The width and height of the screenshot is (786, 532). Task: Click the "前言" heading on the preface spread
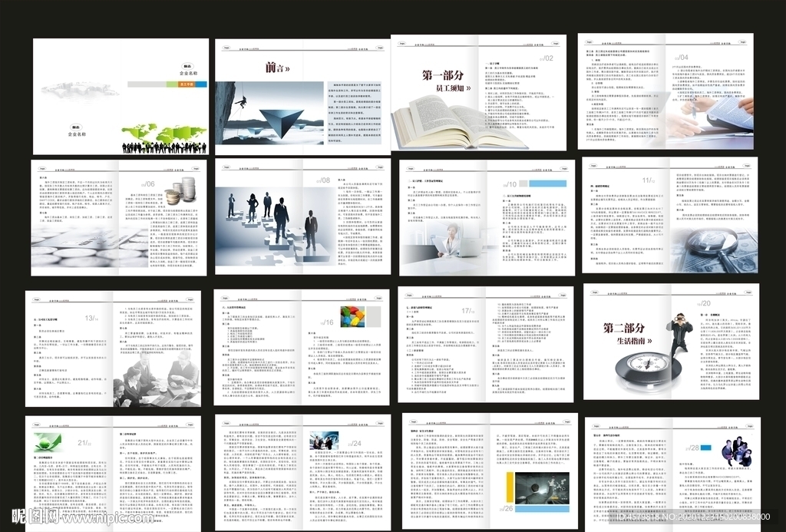274,68
